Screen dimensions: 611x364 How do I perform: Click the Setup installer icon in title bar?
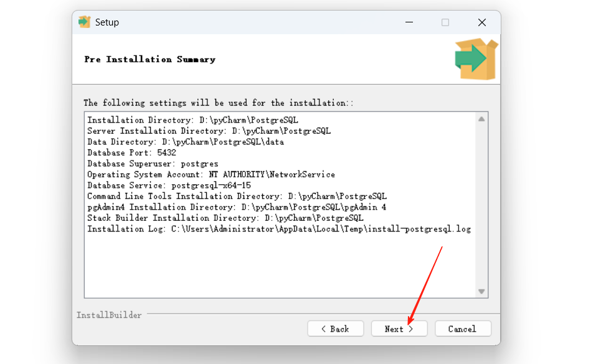coord(85,22)
